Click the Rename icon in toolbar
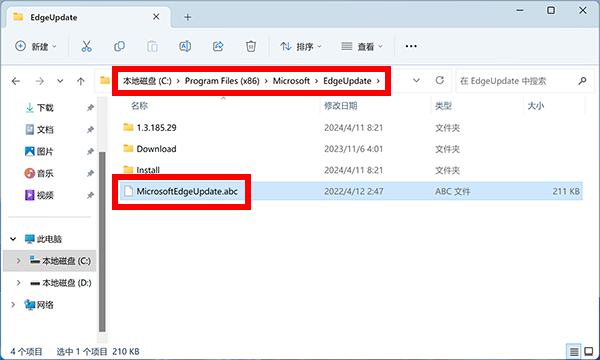Viewport: 600px width, 360px height. [185, 46]
